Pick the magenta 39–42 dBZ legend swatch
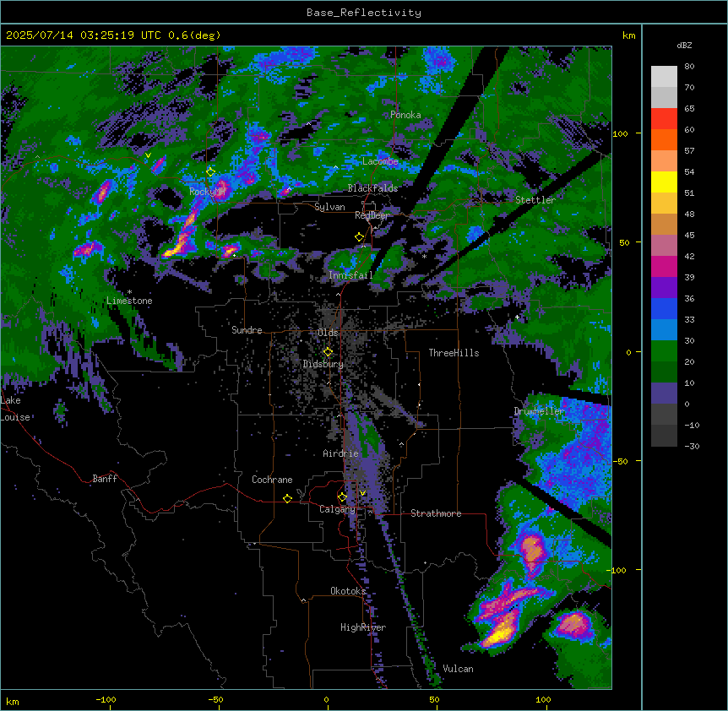728x711 pixels. coord(664,266)
